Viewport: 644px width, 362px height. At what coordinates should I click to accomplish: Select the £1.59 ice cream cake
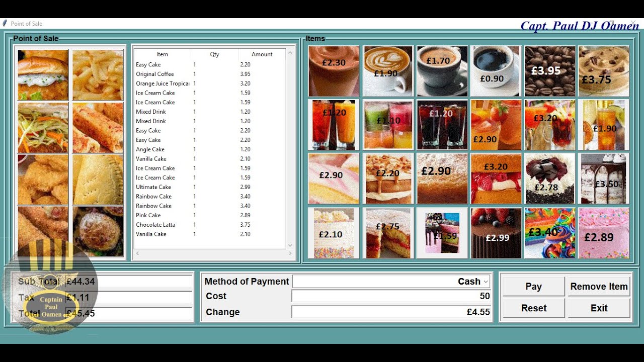coord(442,233)
